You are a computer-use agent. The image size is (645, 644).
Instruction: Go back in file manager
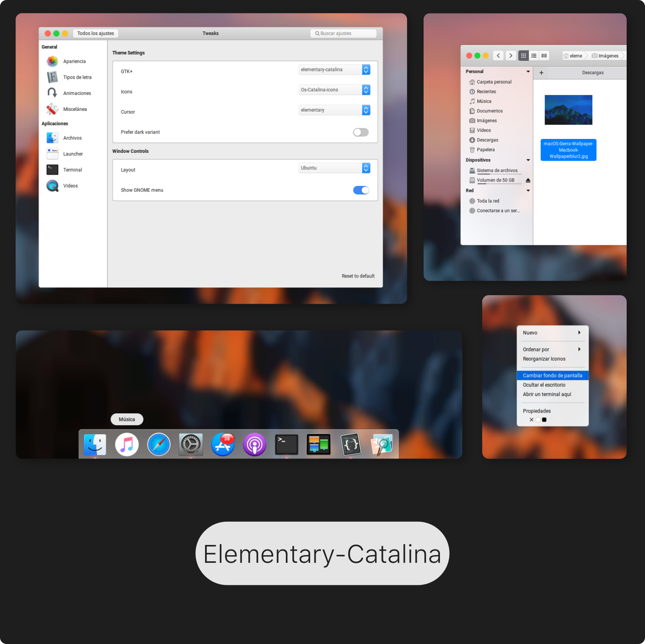click(x=498, y=56)
